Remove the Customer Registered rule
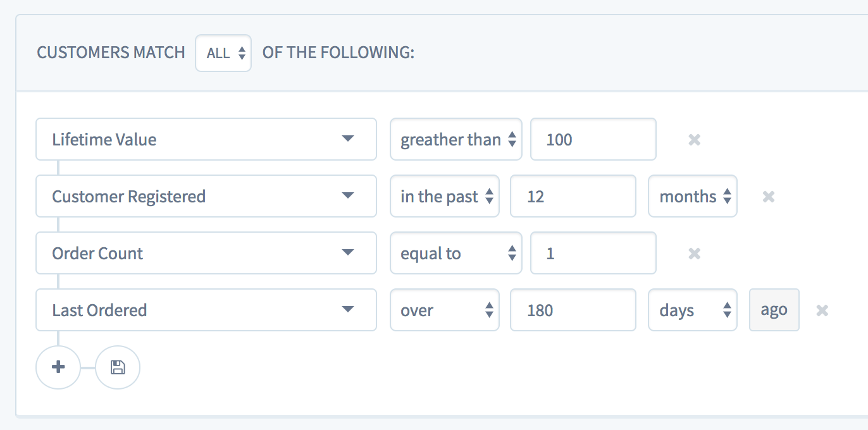The height and width of the screenshot is (430, 868). click(769, 197)
